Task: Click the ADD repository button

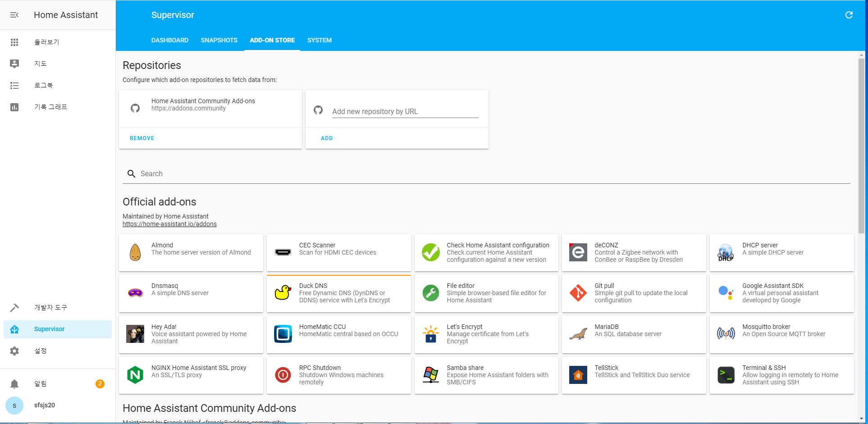Action: [327, 138]
